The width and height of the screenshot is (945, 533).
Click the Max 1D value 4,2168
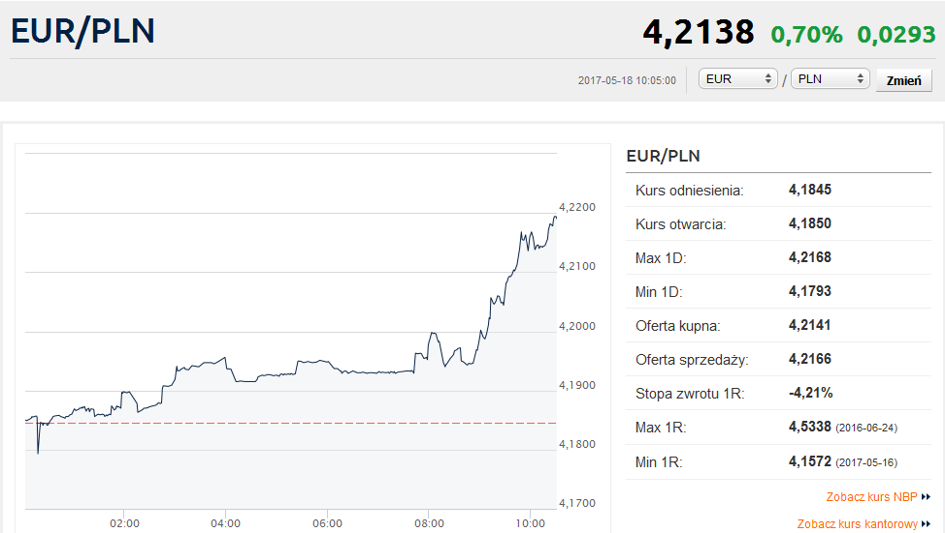click(x=810, y=258)
